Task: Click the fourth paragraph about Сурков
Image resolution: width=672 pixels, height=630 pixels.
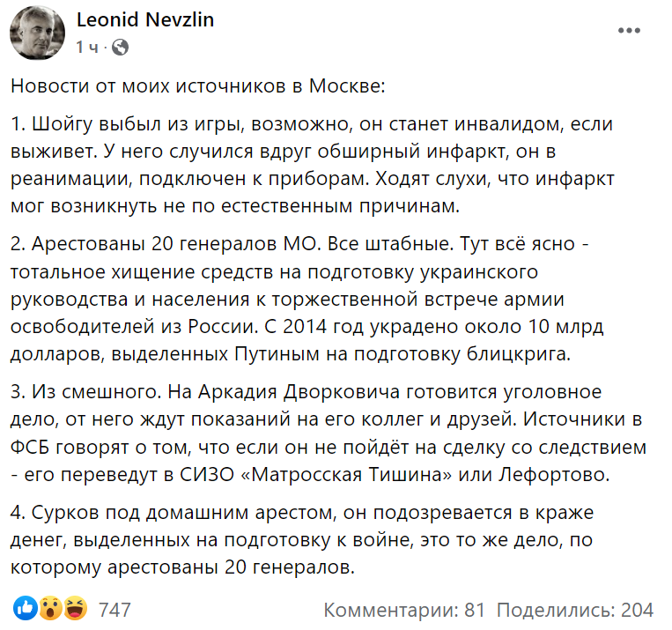Action: tap(317, 539)
